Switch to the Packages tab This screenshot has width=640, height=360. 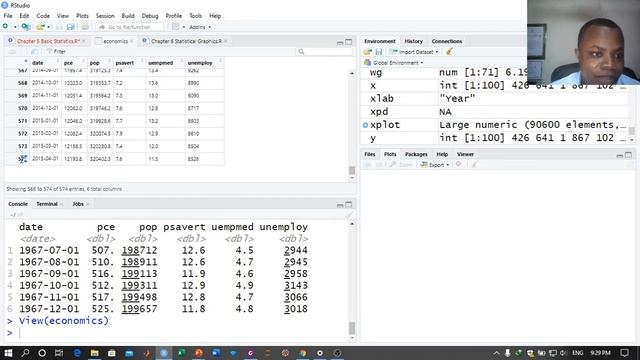point(416,154)
